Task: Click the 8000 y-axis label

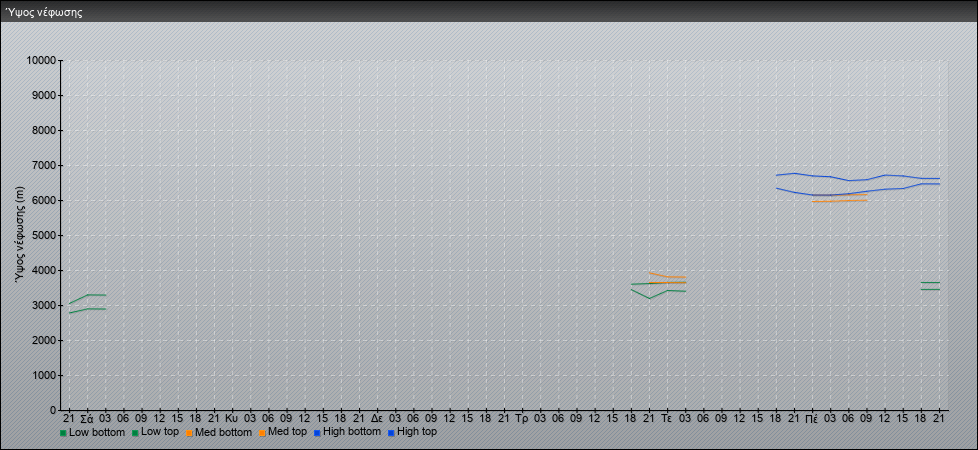Action: pos(43,130)
